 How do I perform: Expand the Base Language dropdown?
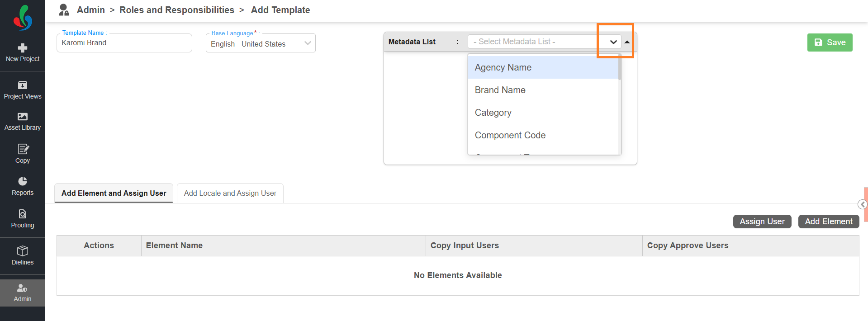308,43
